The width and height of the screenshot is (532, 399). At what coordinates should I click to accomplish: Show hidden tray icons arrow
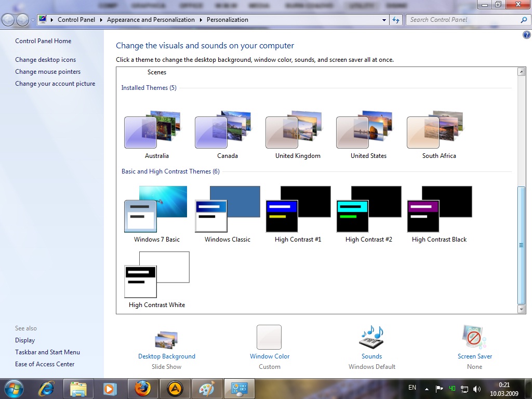[x=427, y=389]
